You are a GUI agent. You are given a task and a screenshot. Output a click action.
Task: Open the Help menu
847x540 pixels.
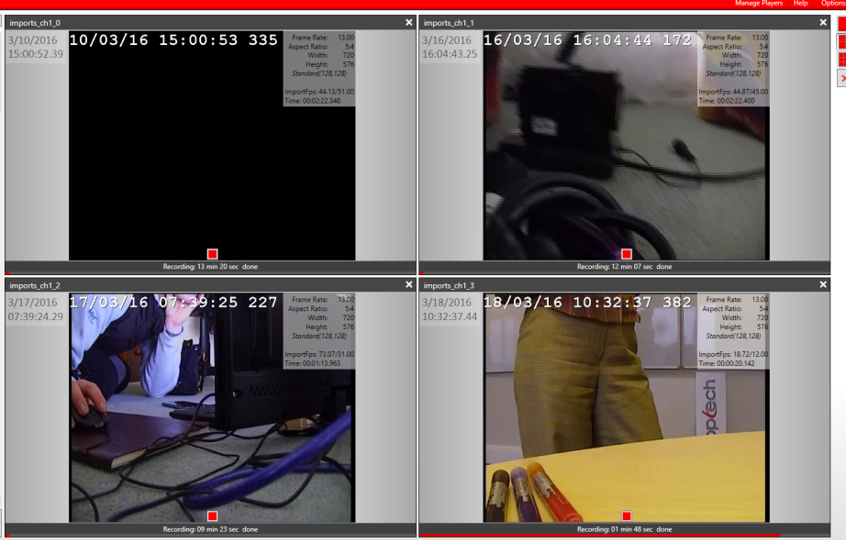click(800, 4)
